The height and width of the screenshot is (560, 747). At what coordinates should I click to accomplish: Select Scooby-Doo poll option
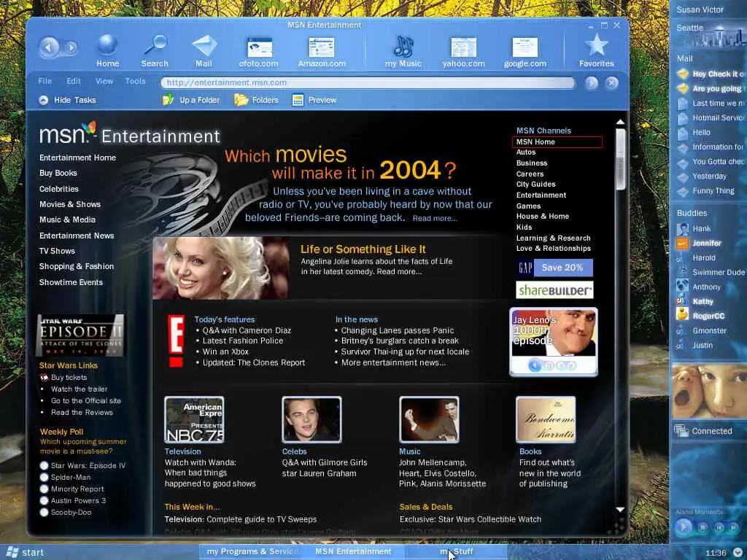44,513
